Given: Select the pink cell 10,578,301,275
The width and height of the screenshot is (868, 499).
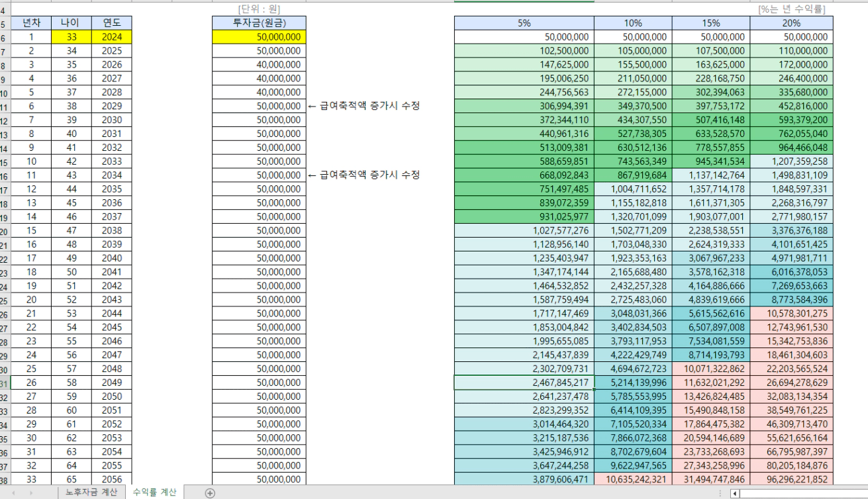Looking at the screenshot, I should coord(792,314).
